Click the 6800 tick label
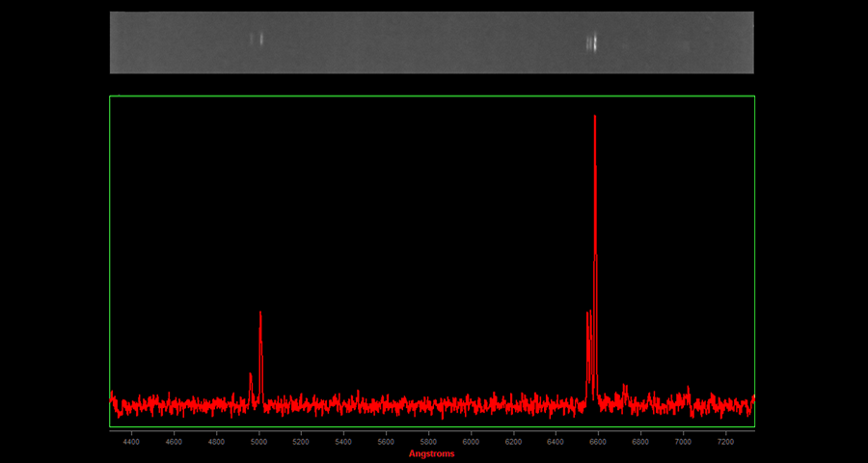Screen dimensions: 868x463 click(640, 442)
